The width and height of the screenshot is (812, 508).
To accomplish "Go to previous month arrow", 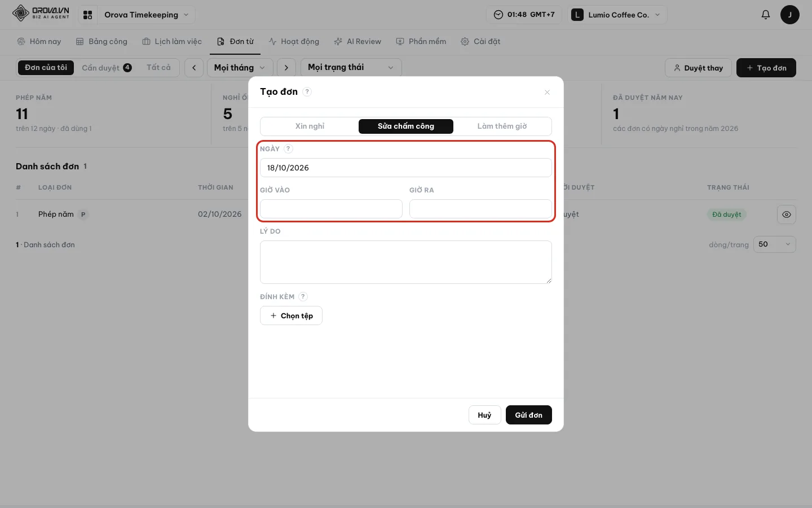I will pyautogui.click(x=194, y=68).
